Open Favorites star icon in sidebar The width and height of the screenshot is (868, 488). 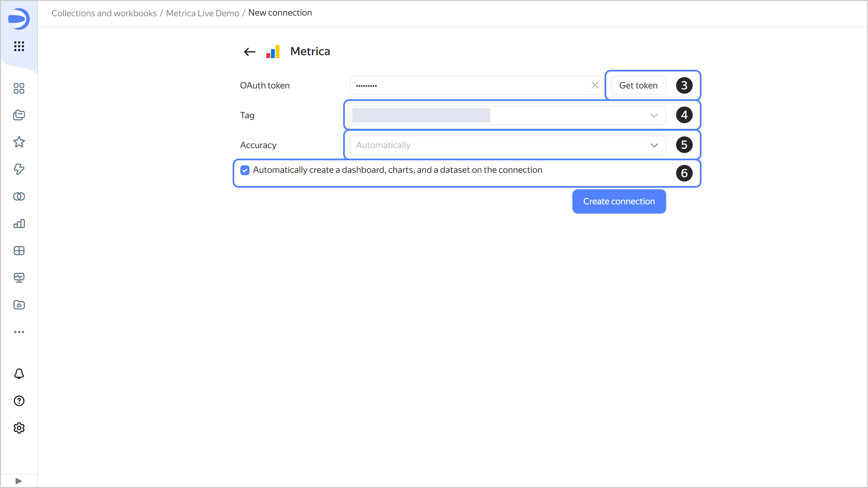click(x=19, y=142)
